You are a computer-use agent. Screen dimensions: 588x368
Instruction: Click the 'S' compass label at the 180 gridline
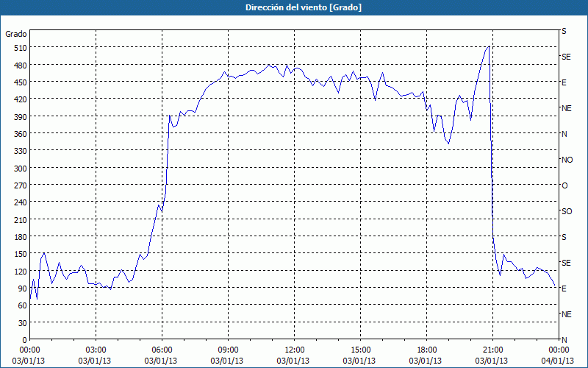564,237
